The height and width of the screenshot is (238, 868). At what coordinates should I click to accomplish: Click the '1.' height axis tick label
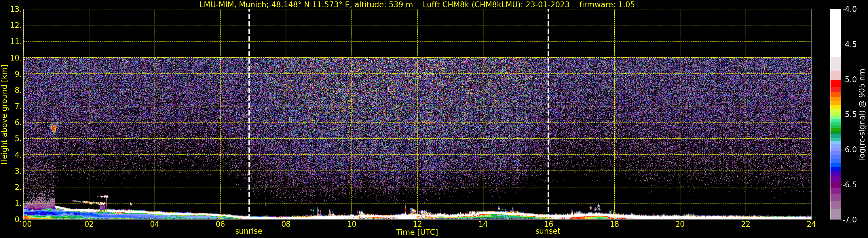click(x=18, y=204)
